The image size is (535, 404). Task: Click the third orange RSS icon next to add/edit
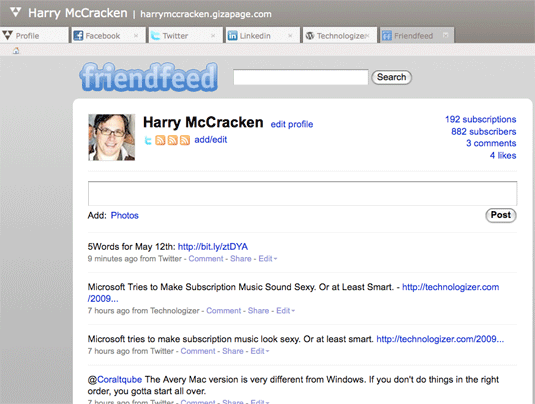pyautogui.click(x=185, y=140)
